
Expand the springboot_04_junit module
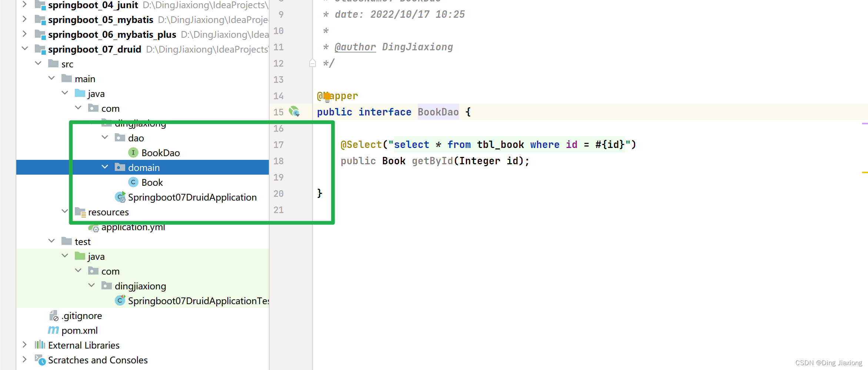24,4
